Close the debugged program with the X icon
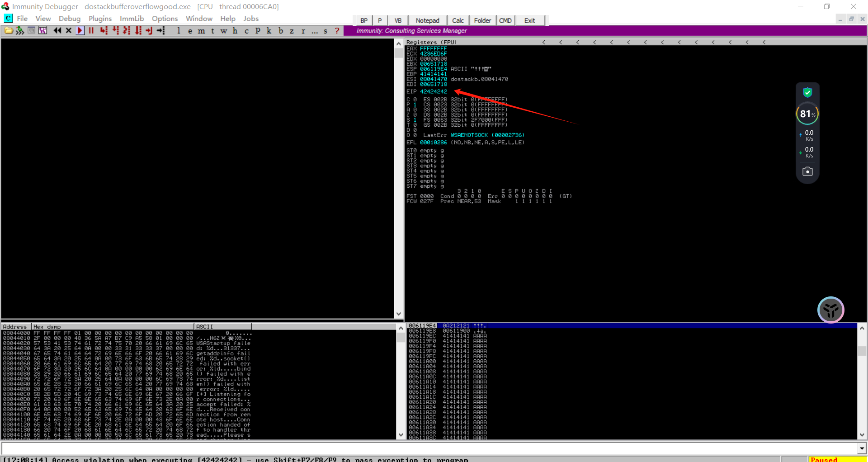This screenshot has height=462, width=868. point(69,31)
